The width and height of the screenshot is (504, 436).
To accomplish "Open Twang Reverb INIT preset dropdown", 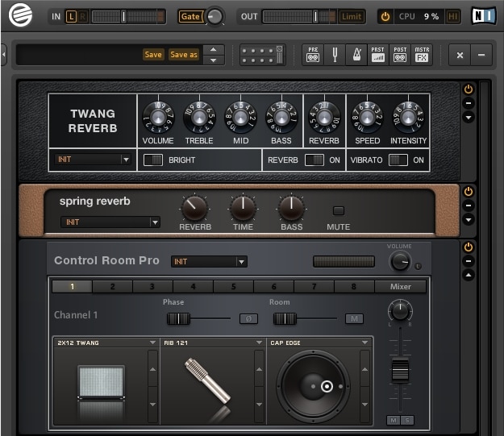I will (x=94, y=160).
